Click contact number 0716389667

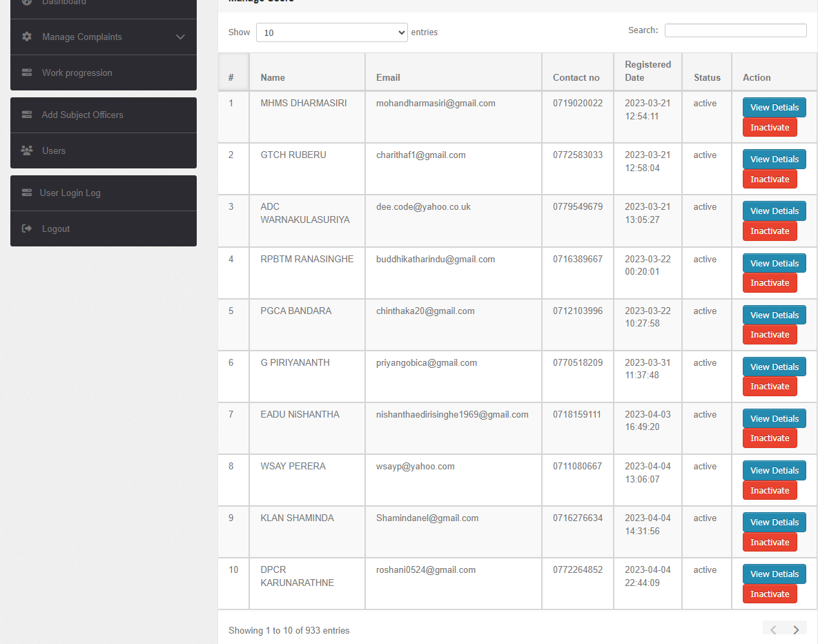(x=578, y=259)
